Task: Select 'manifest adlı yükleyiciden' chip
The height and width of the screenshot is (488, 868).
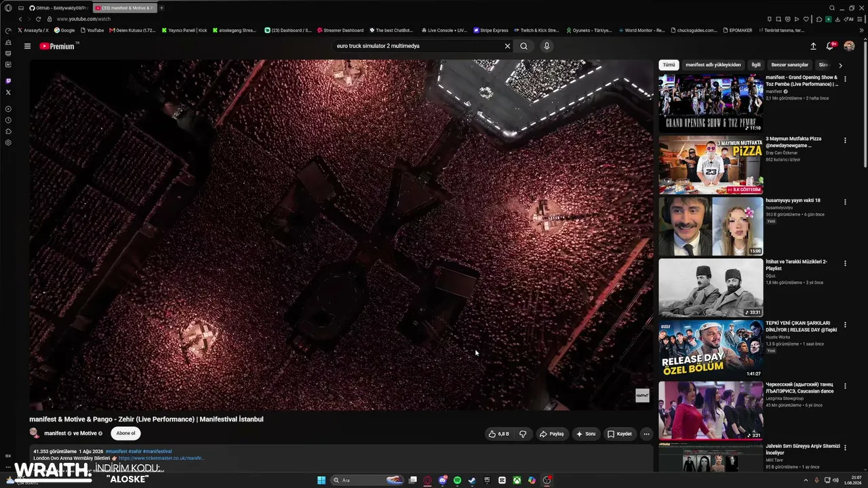Action: 713,65
